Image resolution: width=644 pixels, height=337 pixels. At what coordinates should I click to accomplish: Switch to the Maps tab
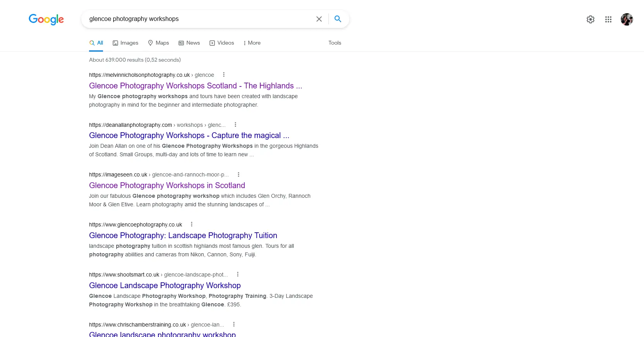click(x=158, y=43)
